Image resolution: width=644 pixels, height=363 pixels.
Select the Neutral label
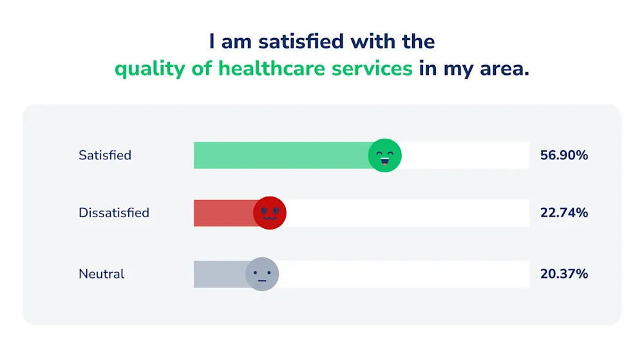tap(102, 274)
